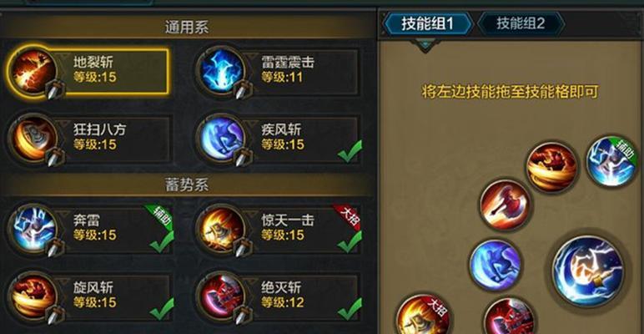Switch to the 技能组2 tab
Viewport: 644px width, 334px height.
click(521, 23)
